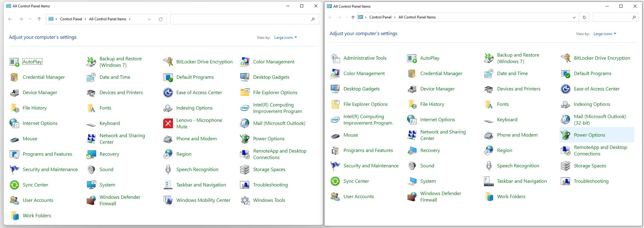Image resolution: width=644 pixels, height=228 pixels.
Task: Click Network and Sharing Center icon, left window
Action: click(x=91, y=139)
